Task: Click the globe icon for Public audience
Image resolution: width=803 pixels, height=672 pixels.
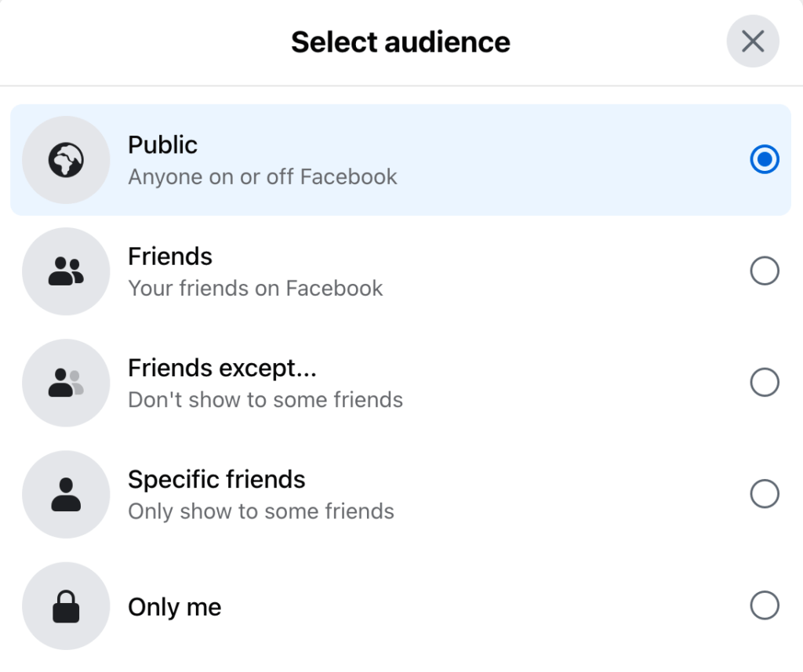Action: click(66, 159)
